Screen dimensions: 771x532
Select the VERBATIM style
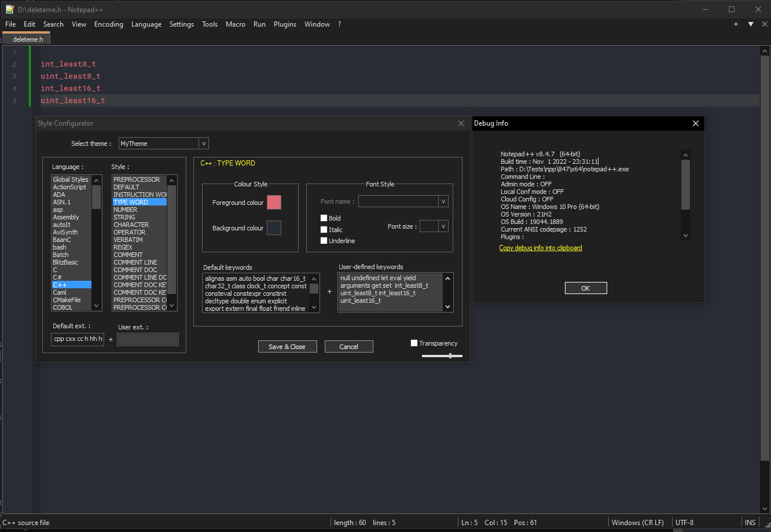tap(139, 240)
